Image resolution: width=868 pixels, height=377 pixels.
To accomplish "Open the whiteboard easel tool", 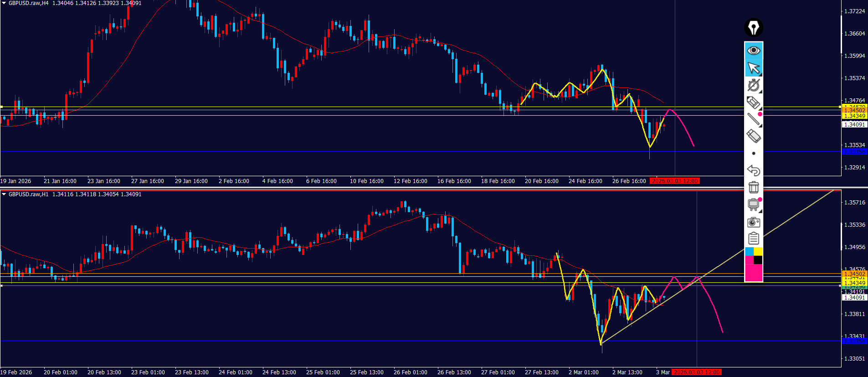I will click(x=754, y=204).
